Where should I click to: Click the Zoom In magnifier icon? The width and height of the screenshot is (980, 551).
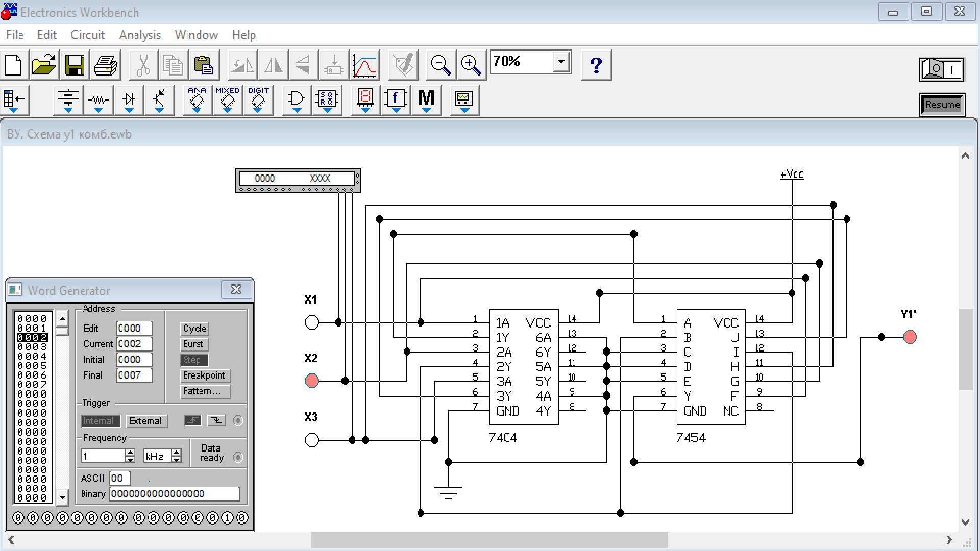(x=471, y=65)
